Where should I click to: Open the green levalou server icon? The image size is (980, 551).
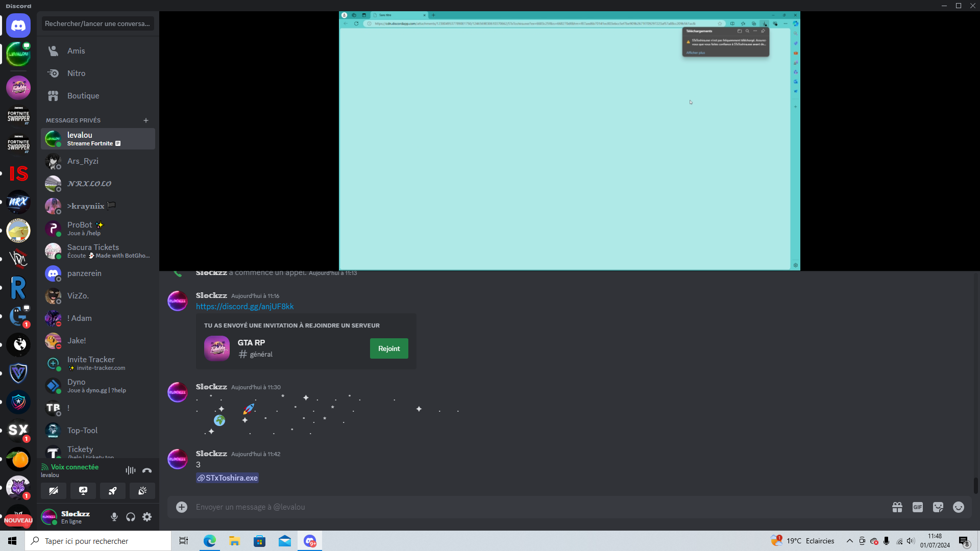tap(18, 54)
